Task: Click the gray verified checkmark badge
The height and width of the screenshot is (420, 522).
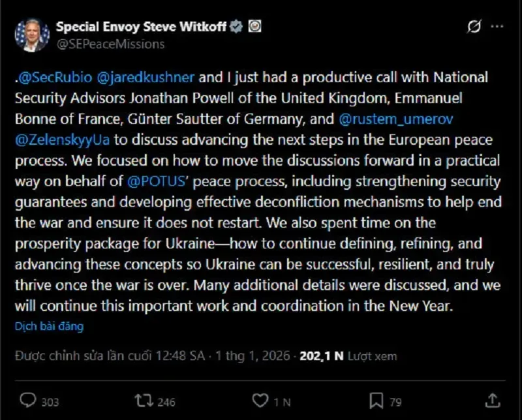Action: point(238,27)
